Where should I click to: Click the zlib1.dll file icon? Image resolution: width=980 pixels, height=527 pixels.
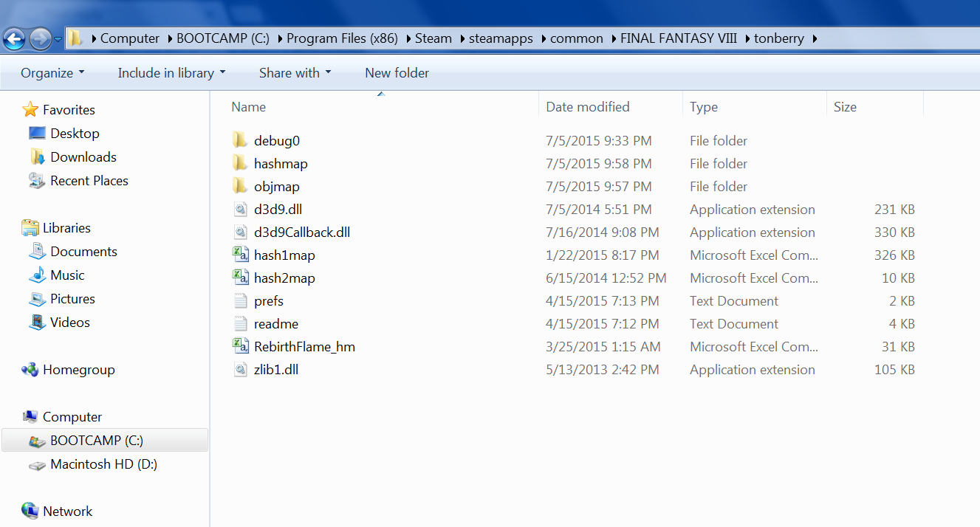240,369
